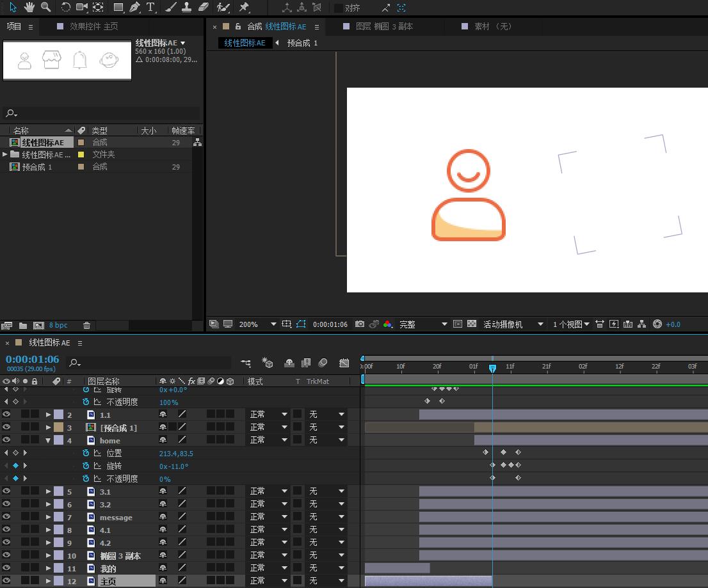Select the Puppet Pin tool
This screenshot has width=708, height=588.
(244, 7)
